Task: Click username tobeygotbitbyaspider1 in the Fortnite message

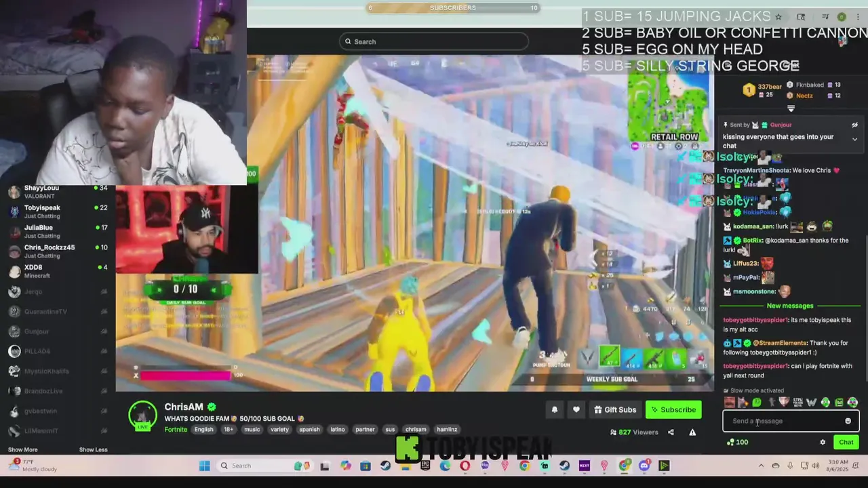Action: coord(755,366)
